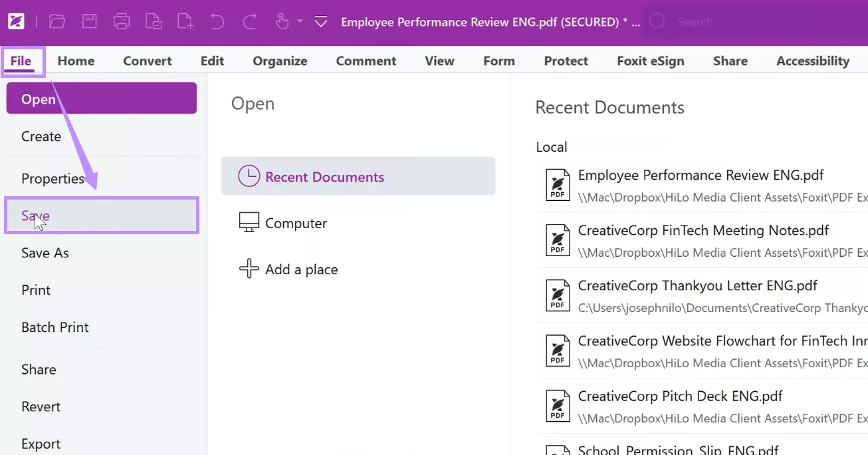Switch to the Foxit eSign tab
868x455 pixels.
pos(650,61)
